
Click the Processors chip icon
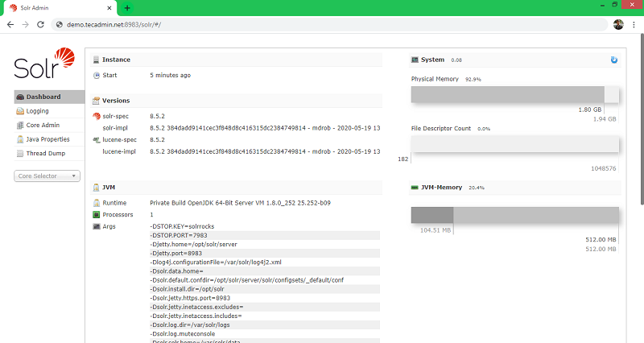pos(97,215)
